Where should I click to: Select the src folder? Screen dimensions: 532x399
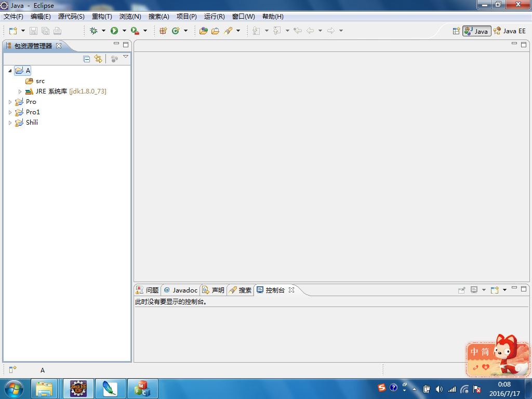[x=35, y=81]
